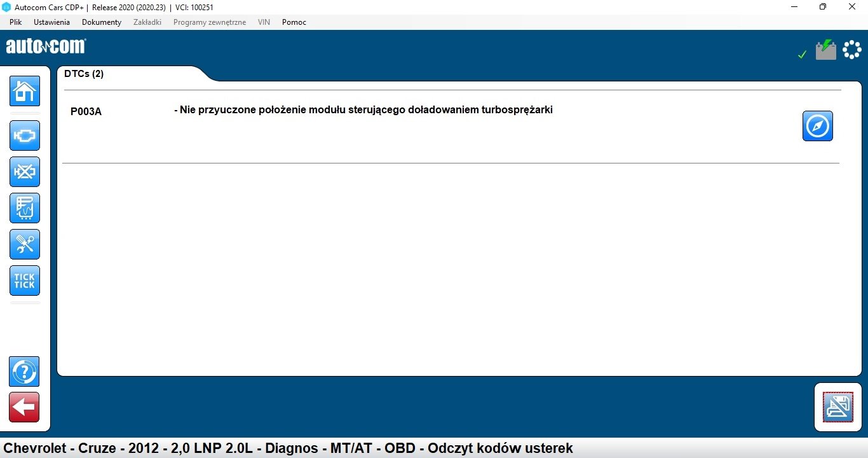
Task: Open the Dokumenty menu
Action: (x=101, y=22)
